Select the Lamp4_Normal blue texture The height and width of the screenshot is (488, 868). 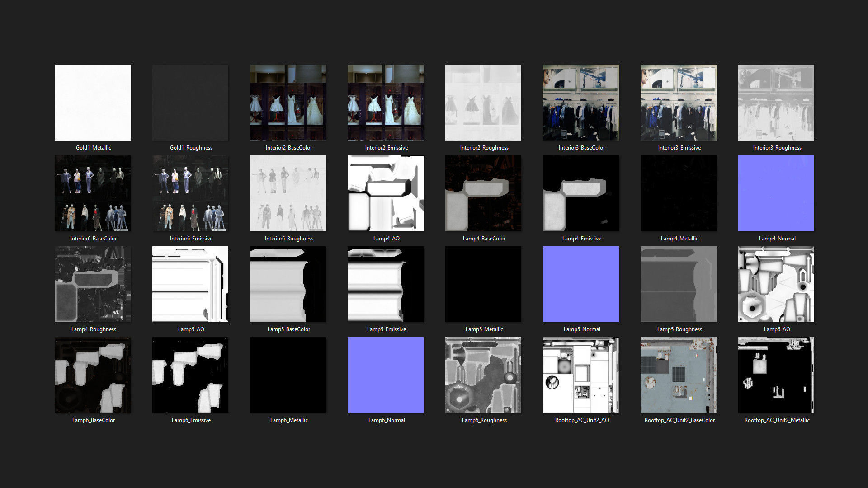(776, 193)
